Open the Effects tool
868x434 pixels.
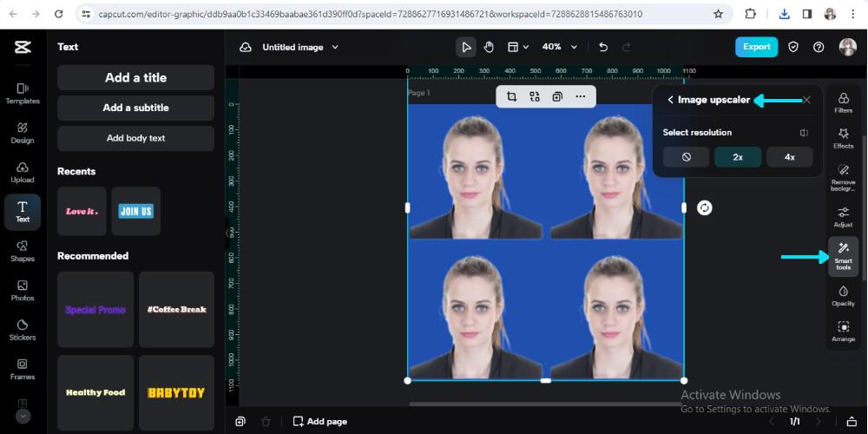843,138
